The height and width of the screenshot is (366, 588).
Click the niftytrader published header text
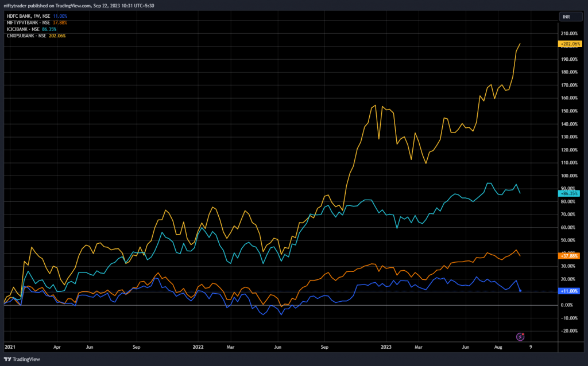click(79, 6)
